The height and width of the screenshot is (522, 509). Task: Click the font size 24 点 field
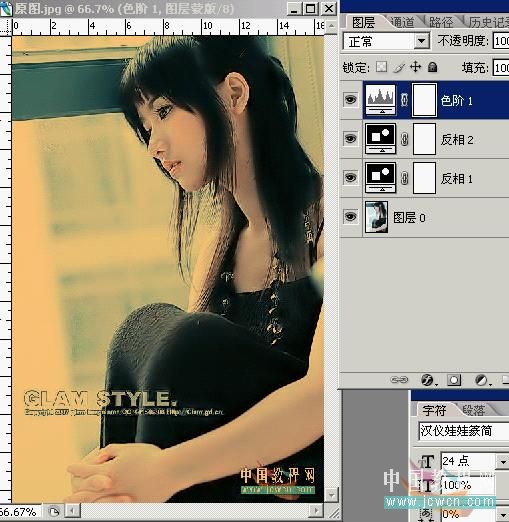[x=468, y=461]
